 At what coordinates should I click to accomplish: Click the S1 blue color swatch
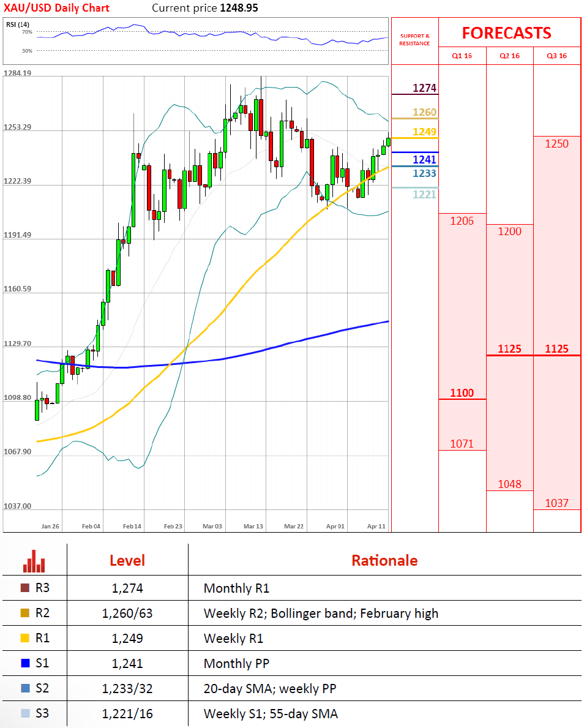pyautogui.click(x=25, y=663)
